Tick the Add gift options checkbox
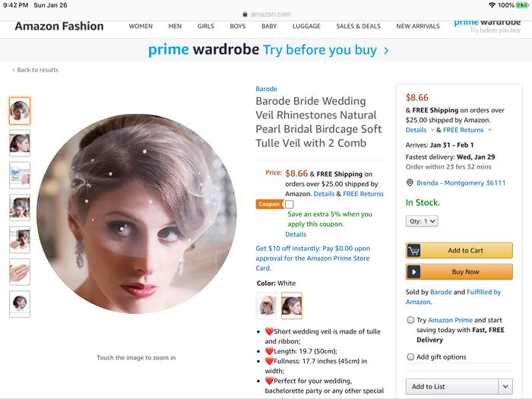The width and height of the screenshot is (532, 399). tap(410, 357)
